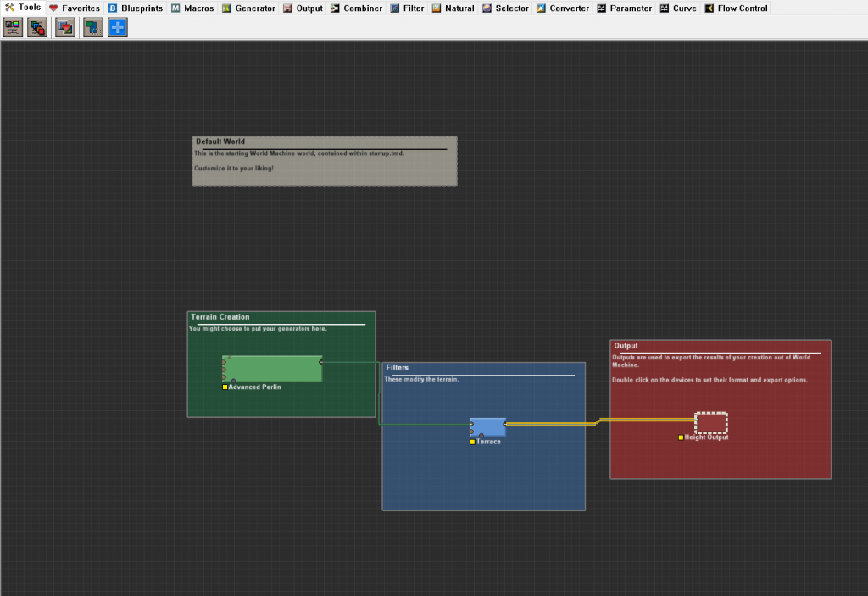Click the Default World comment box
This screenshot has height=596, width=868.
coord(324,160)
